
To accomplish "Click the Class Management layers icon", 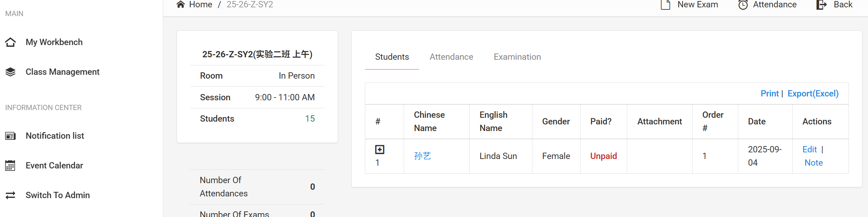I will point(10,72).
